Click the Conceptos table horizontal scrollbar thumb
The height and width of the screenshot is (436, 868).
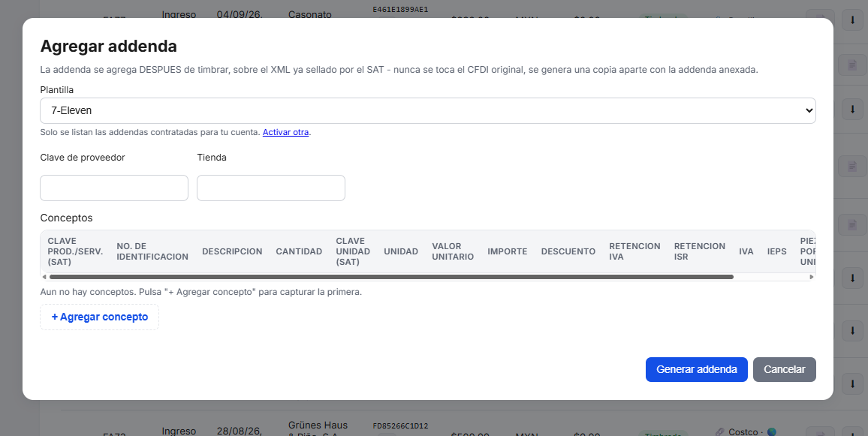tap(391, 277)
